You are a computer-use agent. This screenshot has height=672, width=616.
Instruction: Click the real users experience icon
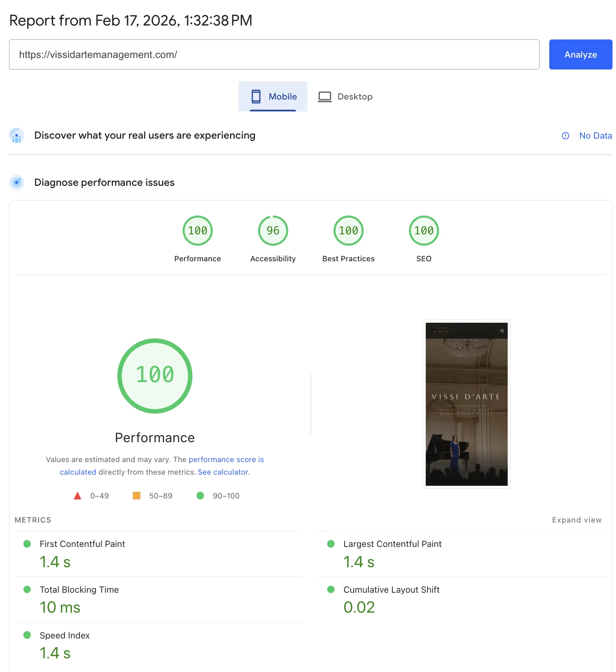pyautogui.click(x=16, y=136)
